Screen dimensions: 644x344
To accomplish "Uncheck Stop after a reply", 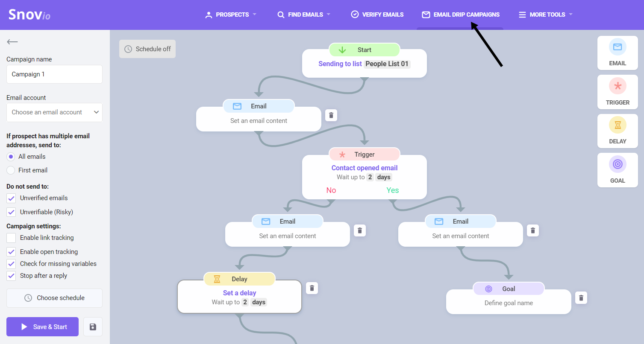I will click(12, 276).
